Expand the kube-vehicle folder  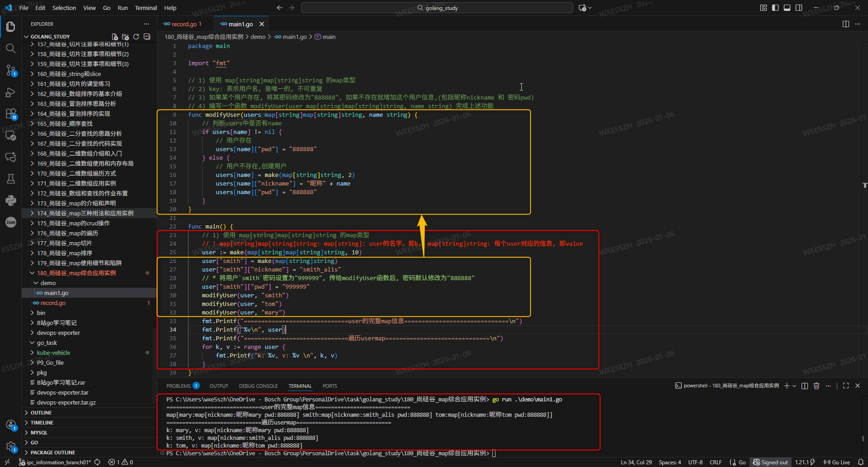point(89,353)
